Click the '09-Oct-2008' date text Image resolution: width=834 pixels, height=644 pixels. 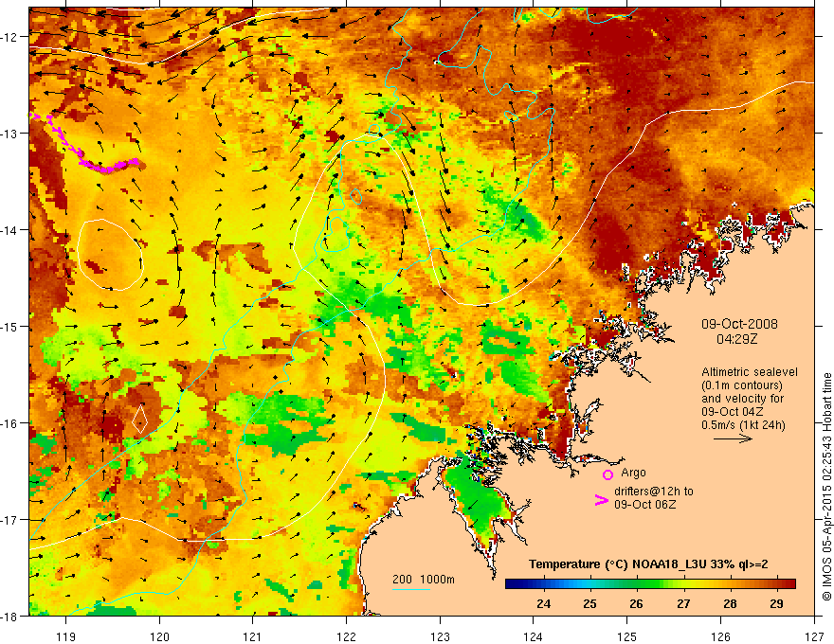pos(739,324)
